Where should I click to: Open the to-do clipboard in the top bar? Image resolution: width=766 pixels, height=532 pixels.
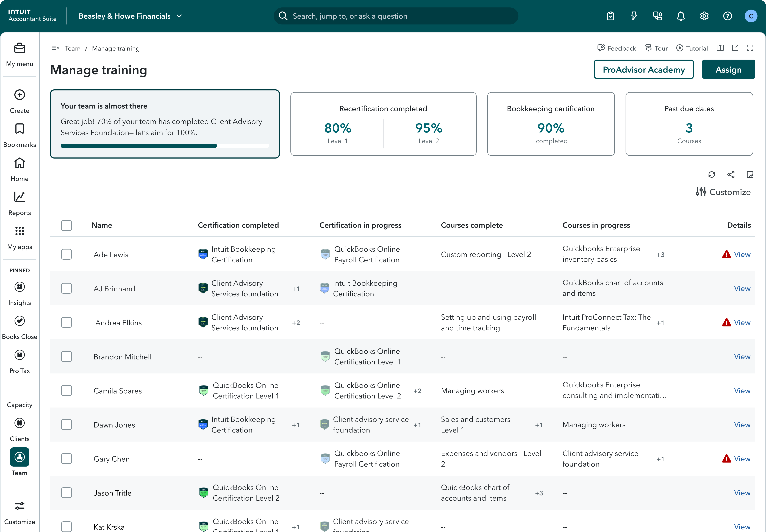point(610,16)
